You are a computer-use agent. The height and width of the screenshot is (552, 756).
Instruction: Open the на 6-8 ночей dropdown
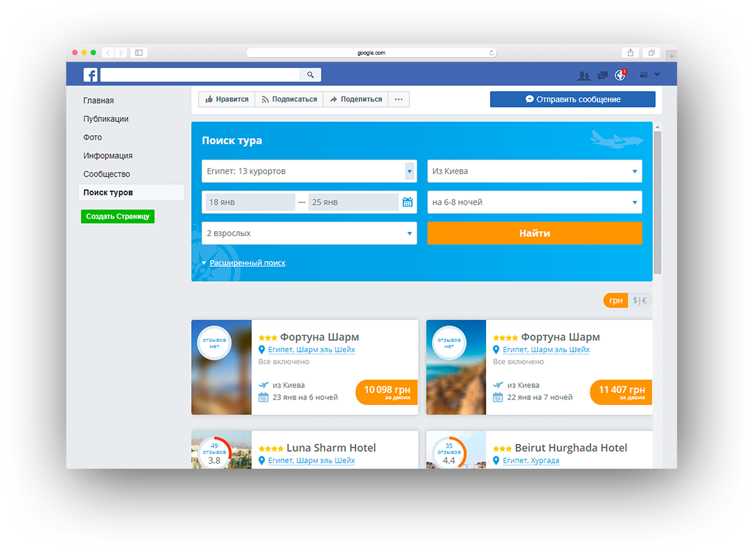(x=534, y=202)
